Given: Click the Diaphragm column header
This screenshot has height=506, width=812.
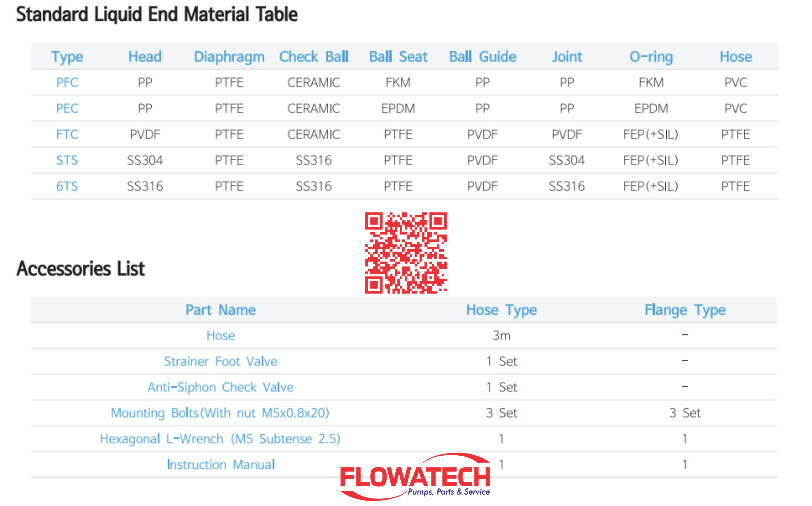Looking at the screenshot, I should click(229, 57).
